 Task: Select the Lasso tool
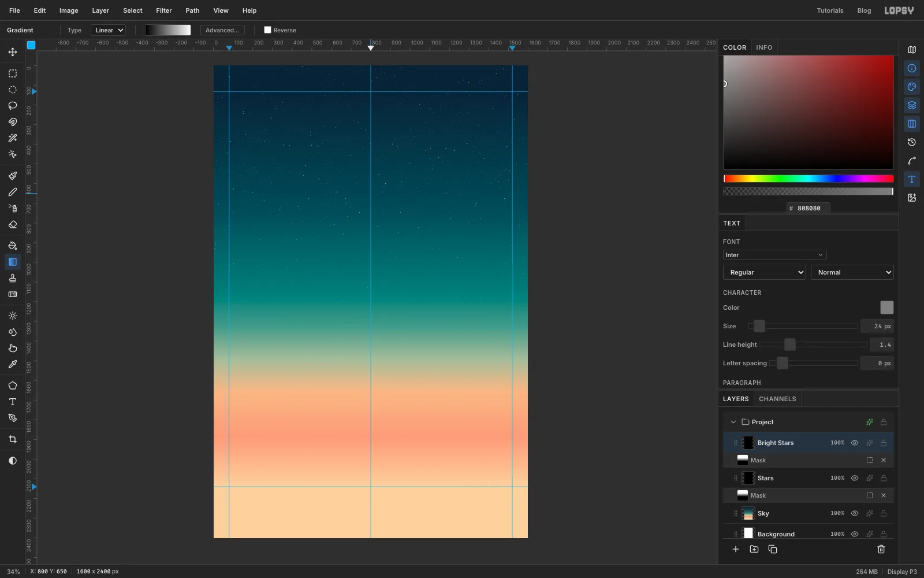(x=13, y=106)
